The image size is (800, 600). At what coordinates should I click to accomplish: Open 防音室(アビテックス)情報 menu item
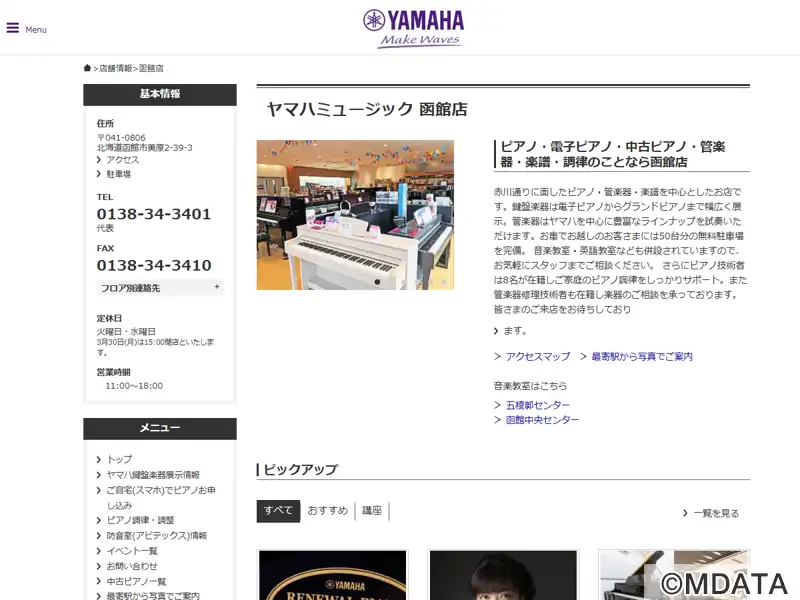(157, 536)
